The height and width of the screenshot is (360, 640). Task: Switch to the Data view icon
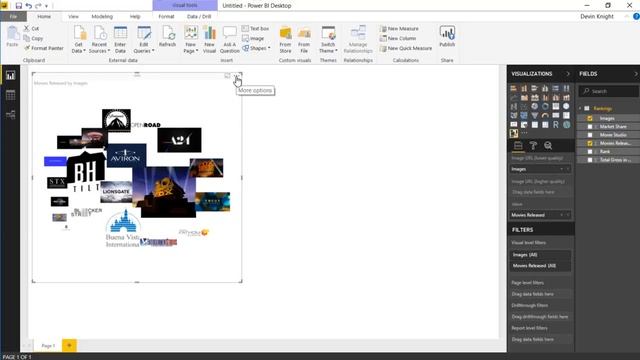(x=10, y=95)
